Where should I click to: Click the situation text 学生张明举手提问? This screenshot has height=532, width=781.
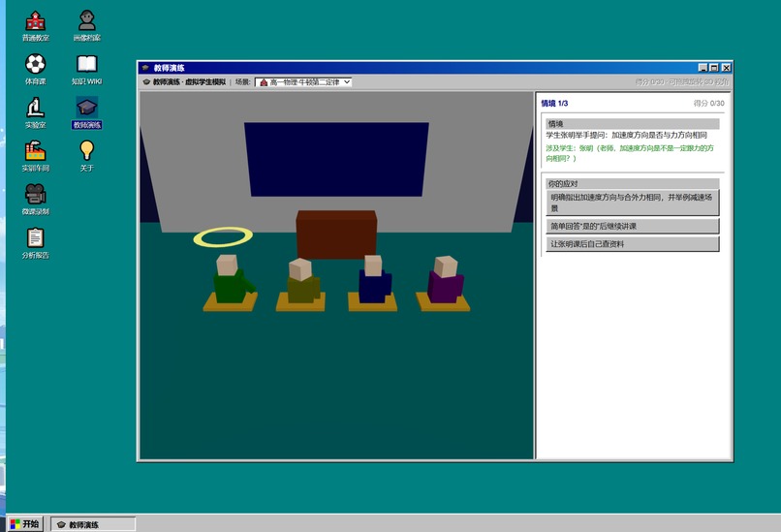(x=627, y=135)
